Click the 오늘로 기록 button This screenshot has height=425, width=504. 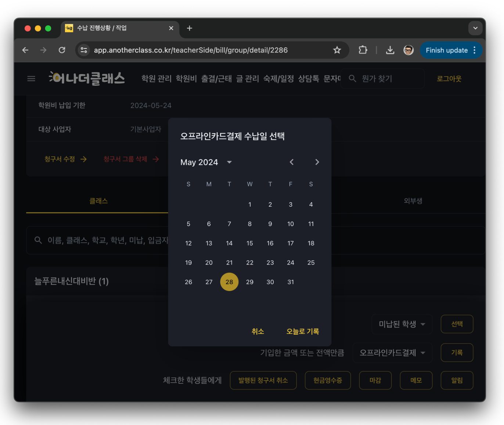pyautogui.click(x=303, y=331)
